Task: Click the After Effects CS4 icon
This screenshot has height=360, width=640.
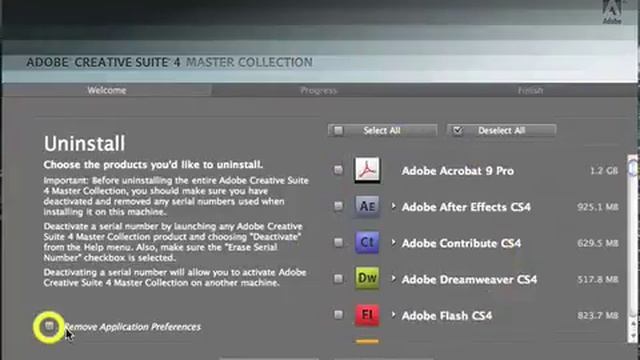Action: [x=367, y=206]
